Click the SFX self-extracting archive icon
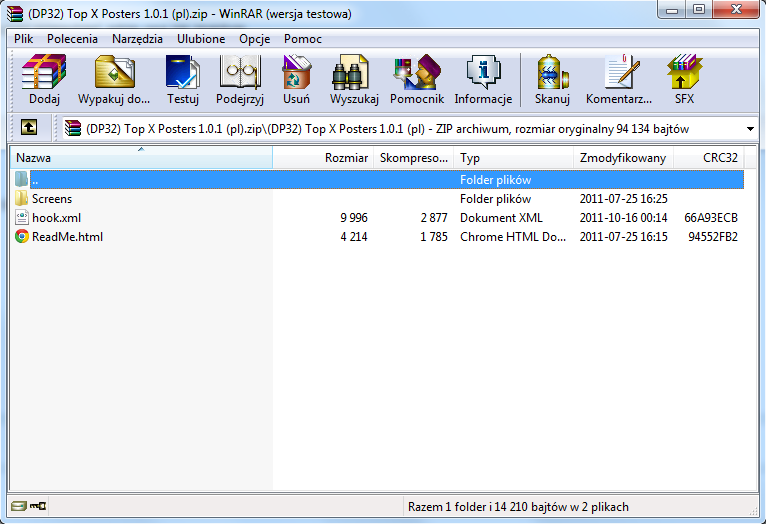This screenshot has width=766, height=524. click(684, 79)
